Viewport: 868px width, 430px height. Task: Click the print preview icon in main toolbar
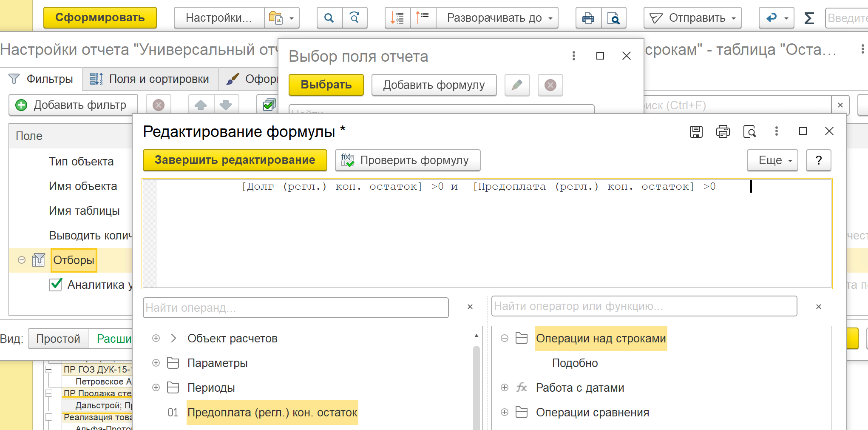(x=614, y=18)
